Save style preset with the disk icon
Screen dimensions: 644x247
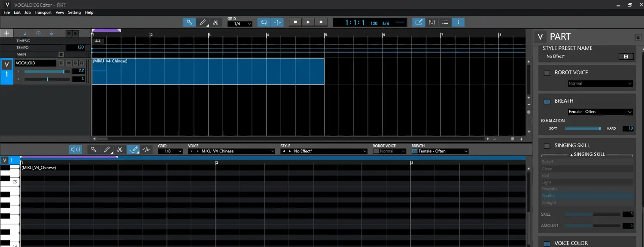point(626,57)
